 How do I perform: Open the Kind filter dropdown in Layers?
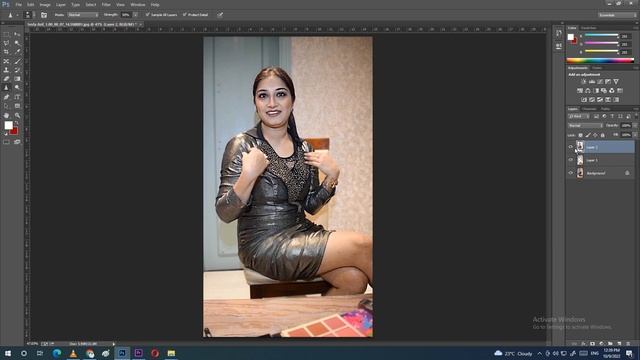coord(578,116)
